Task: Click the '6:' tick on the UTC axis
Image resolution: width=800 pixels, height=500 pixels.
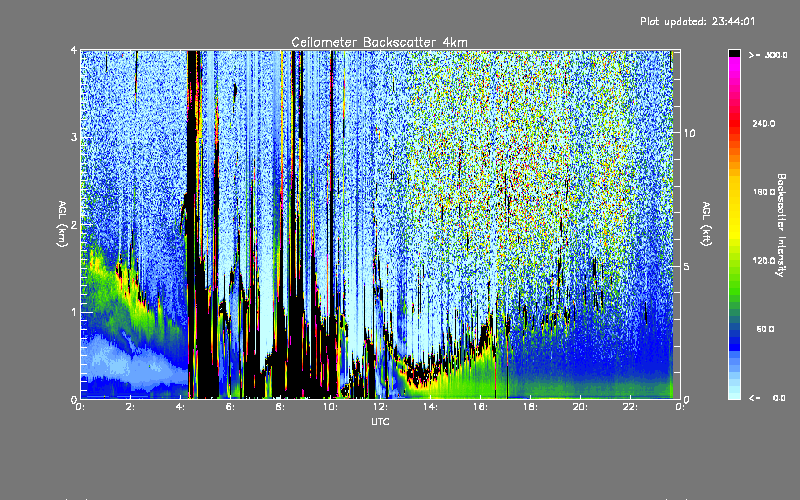Action: pyautogui.click(x=231, y=407)
